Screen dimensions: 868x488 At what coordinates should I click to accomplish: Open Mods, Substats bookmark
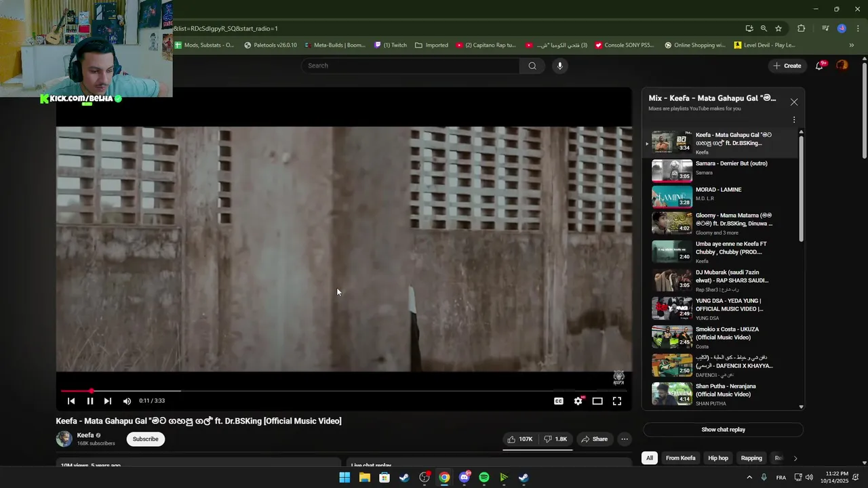point(205,45)
